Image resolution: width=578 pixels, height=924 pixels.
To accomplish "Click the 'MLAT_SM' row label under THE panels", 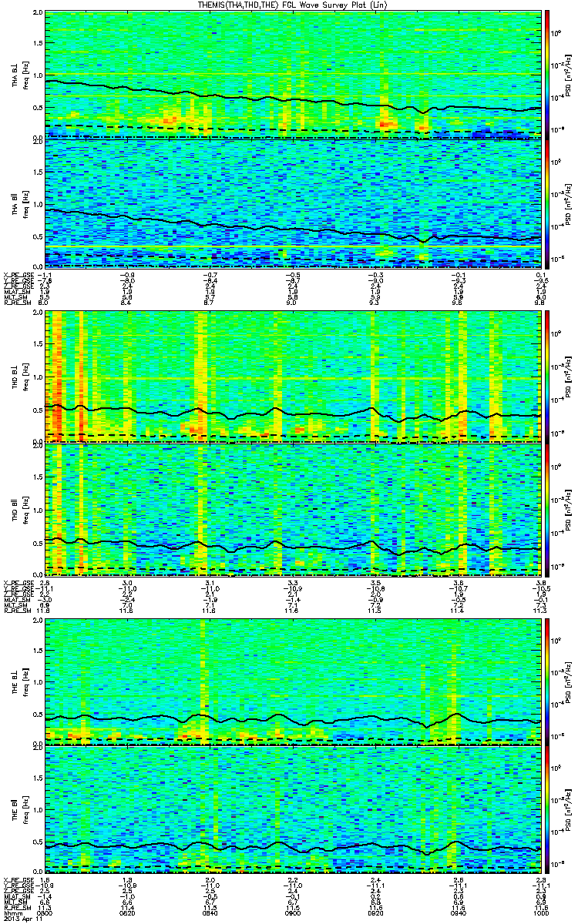I will pyautogui.click(x=16, y=898).
